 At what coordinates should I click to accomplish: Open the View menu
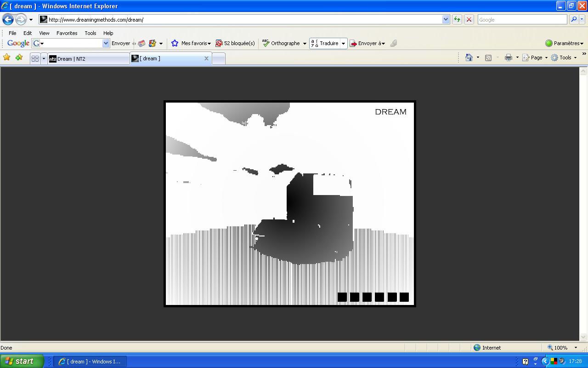click(44, 33)
